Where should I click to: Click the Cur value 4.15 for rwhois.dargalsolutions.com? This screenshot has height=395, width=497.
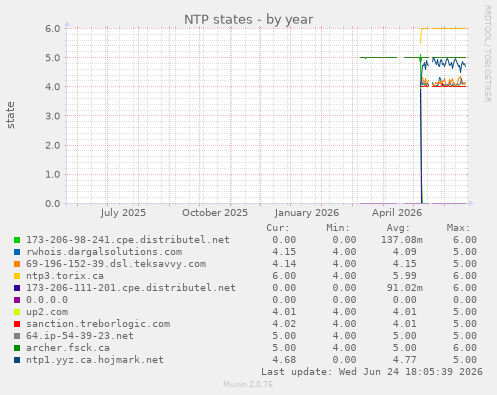(284, 252)
